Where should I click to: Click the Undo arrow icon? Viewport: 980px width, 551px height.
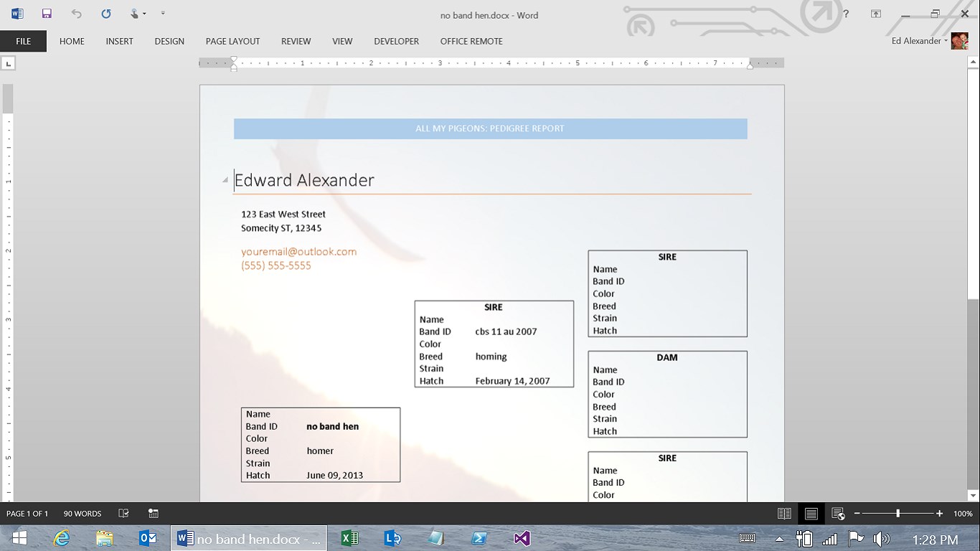(x=77, y=14)
